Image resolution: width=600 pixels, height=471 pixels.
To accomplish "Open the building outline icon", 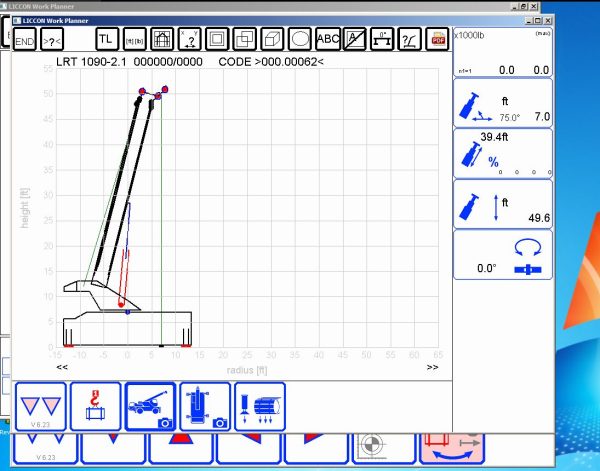I will [x=162, y=39].
